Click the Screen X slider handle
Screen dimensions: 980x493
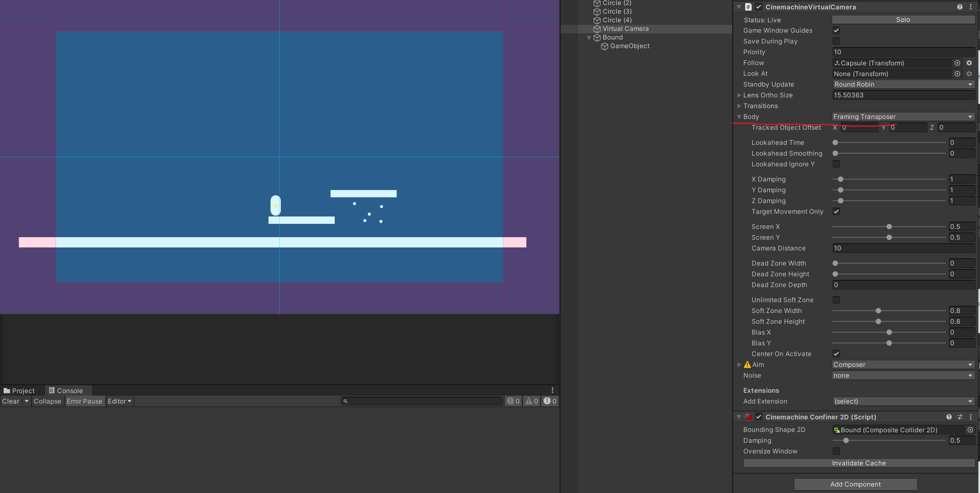click(889, 227)
